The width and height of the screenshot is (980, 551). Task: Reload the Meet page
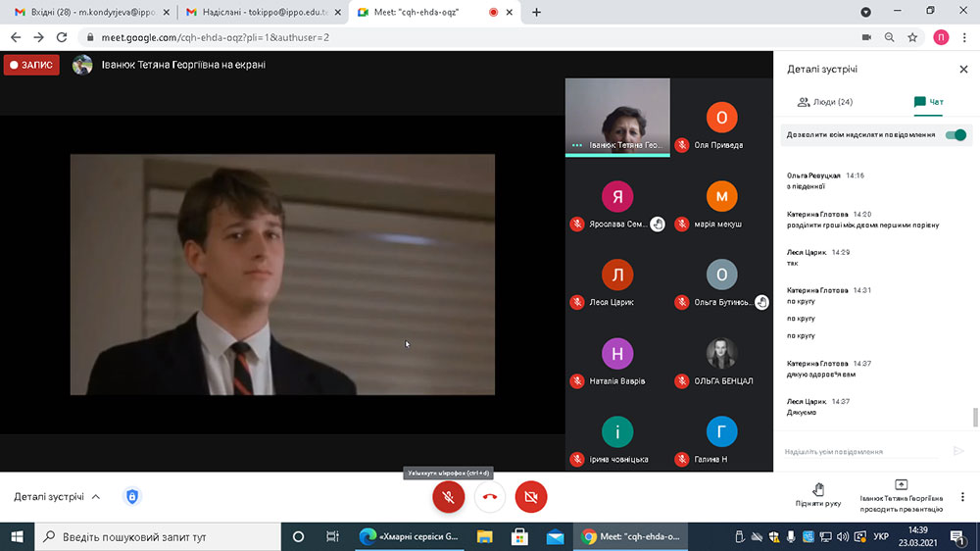click(61, 37)
